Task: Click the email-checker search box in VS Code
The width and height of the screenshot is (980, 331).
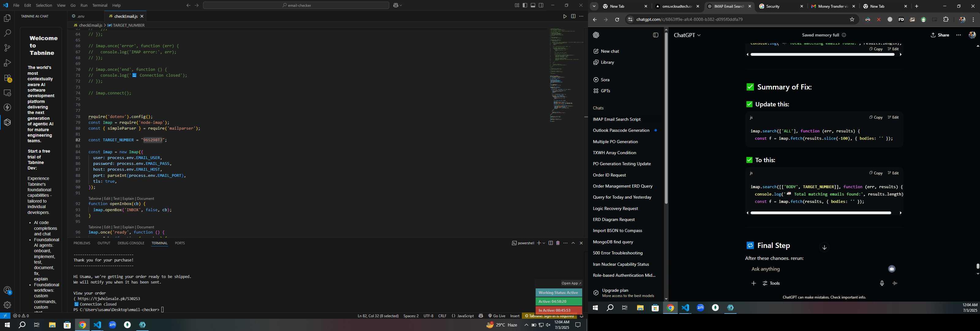Action: tap(296, 5)
